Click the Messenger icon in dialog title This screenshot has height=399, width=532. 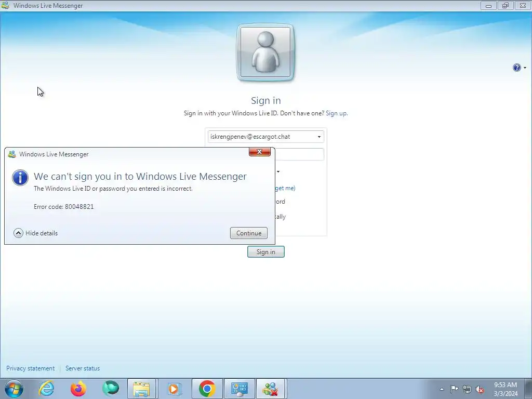click(12, 154)
